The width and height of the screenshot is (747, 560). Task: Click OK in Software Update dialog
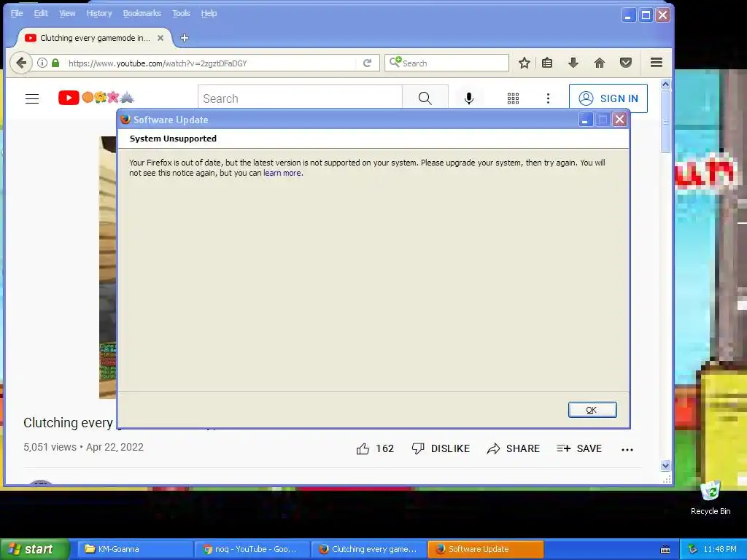[592, 410]
